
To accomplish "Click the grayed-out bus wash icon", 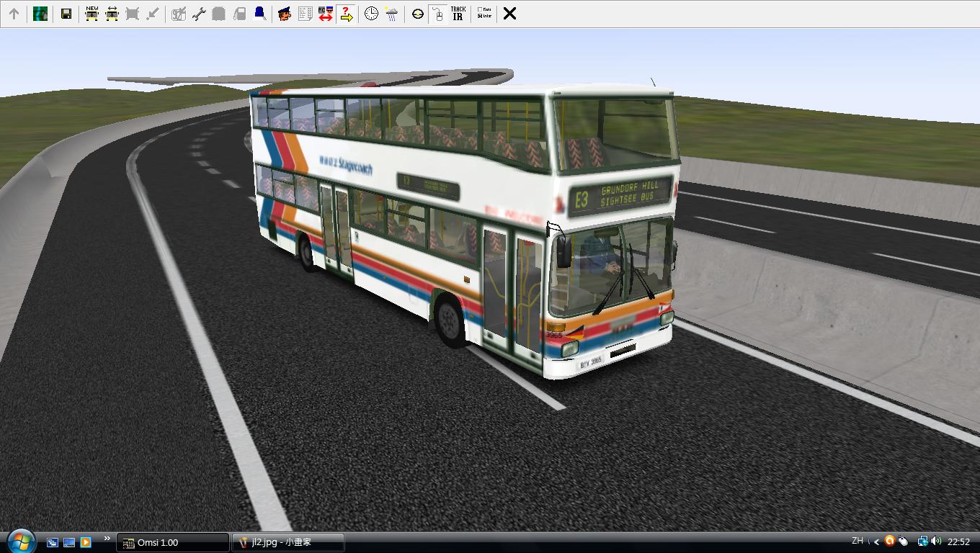I will pyautogui.click(x=219, y=14).
